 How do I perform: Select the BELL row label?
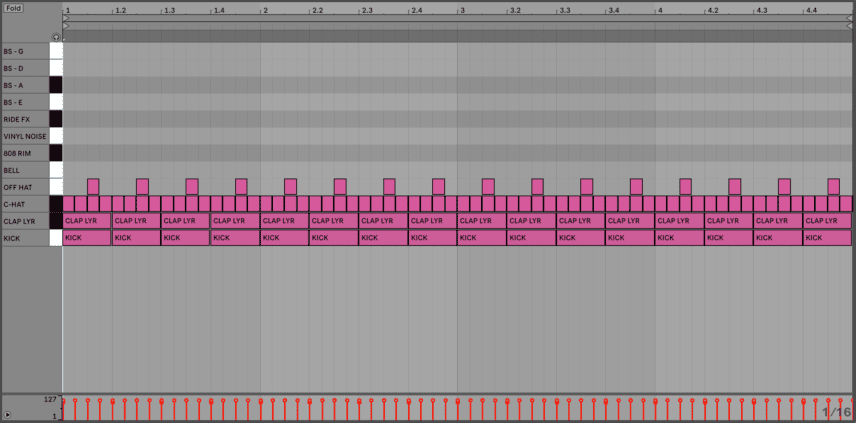[25, 170]
